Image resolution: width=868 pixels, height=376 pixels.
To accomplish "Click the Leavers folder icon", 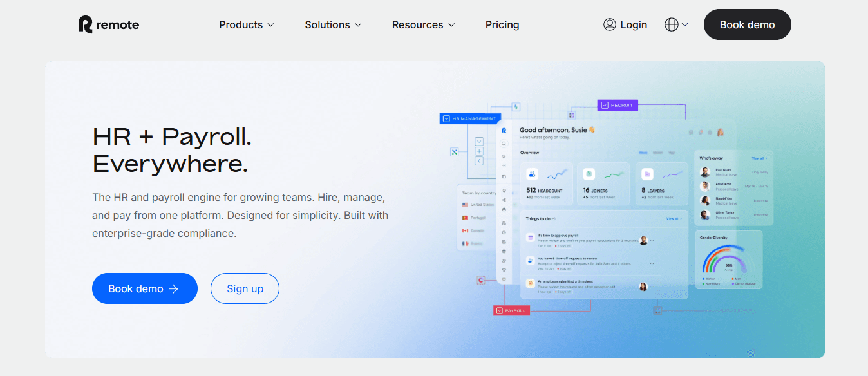I will point(647,174).
